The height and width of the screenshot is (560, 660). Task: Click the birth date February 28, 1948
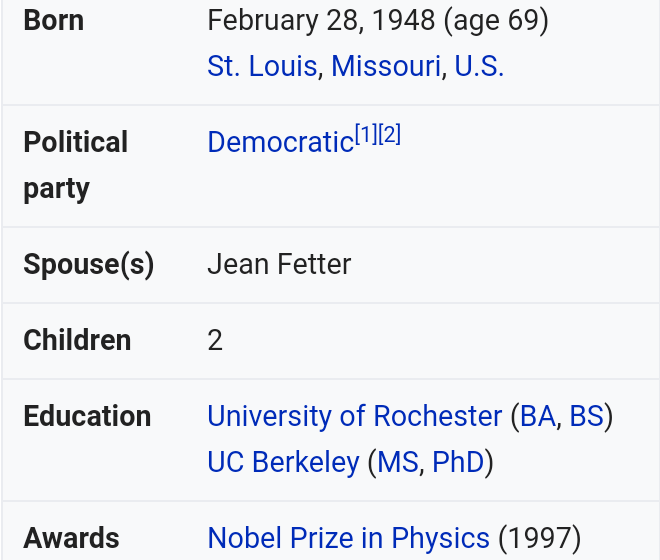[321, 20]
